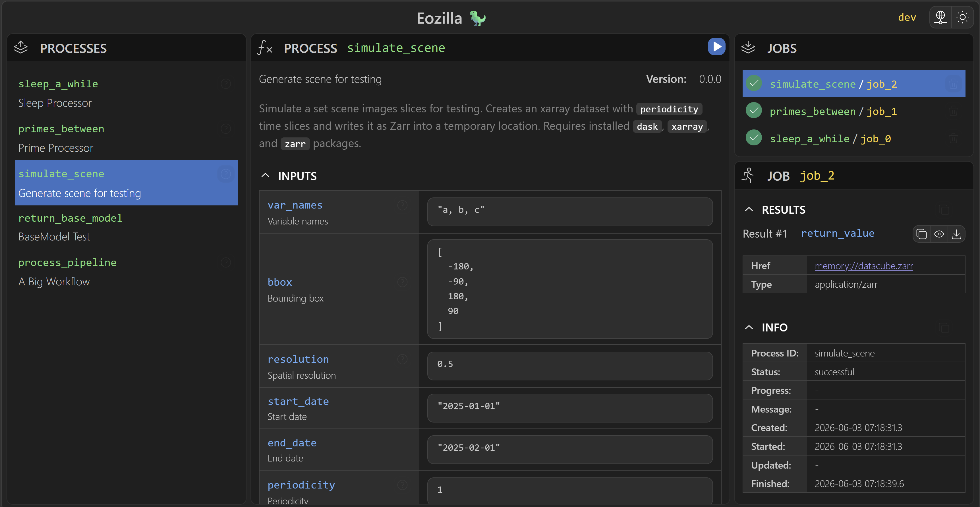Image resolution: width=980 pixels, height=507 pixels.
Task: Select the return_base_model process
Action: (x=126, y=227)
